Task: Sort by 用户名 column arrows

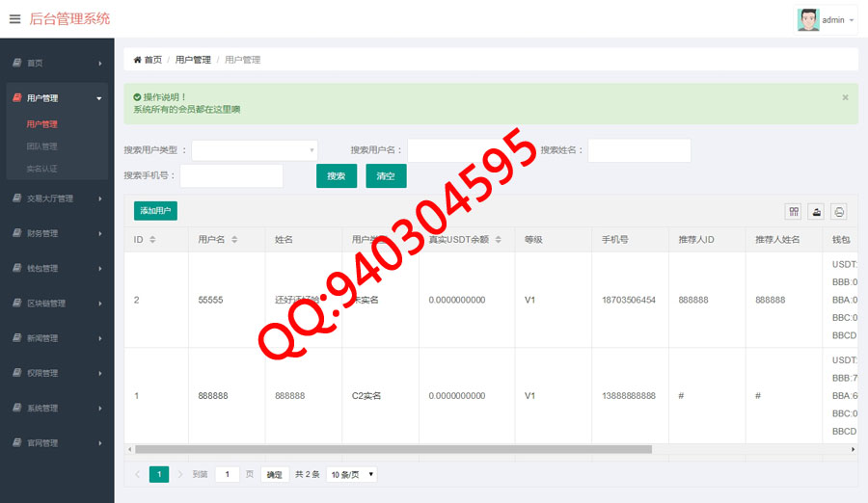Action: [x=234, y=239]
